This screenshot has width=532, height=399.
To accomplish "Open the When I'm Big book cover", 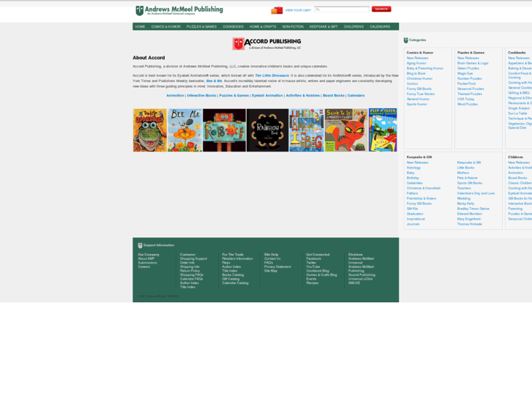I will [307, 130].
